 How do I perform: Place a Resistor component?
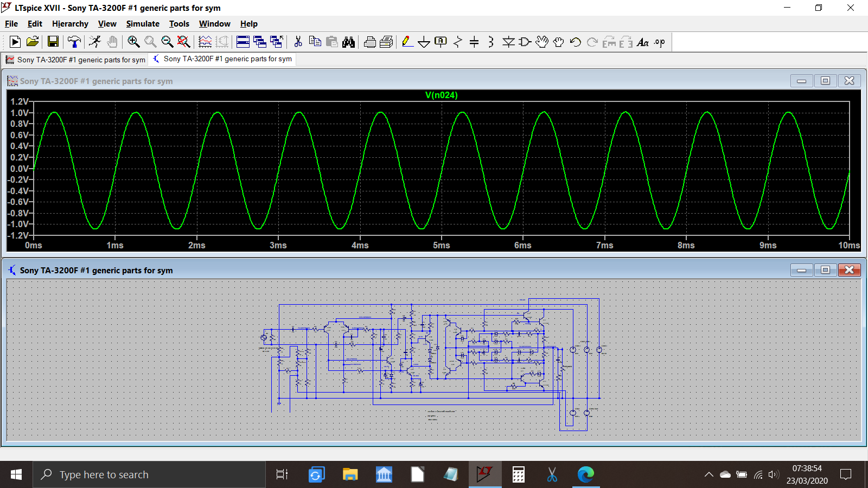pos(458,42)
